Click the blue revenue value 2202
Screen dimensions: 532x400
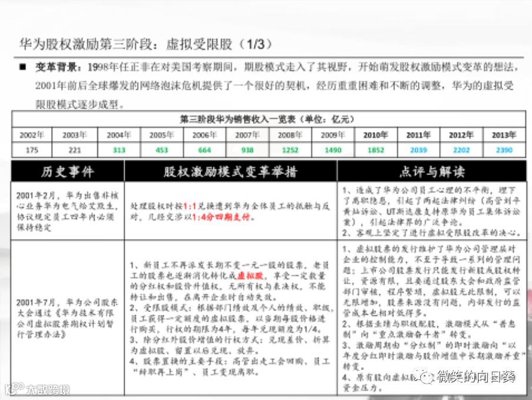point(461,150)
